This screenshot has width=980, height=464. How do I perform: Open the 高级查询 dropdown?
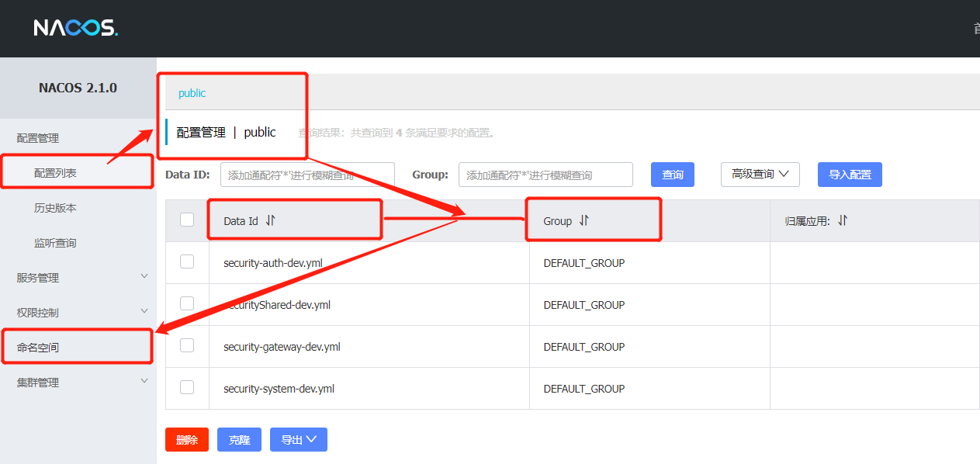point(760,175)
